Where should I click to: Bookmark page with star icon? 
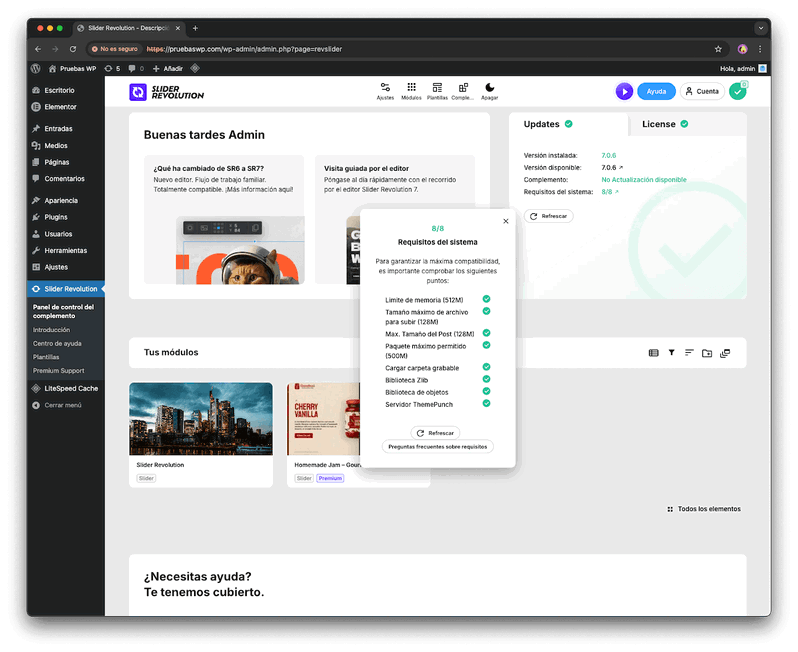(718, 49)
